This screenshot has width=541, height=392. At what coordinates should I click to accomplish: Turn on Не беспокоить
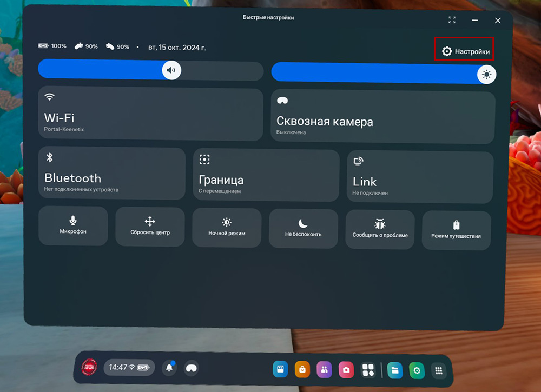click(x=303, y=228)
